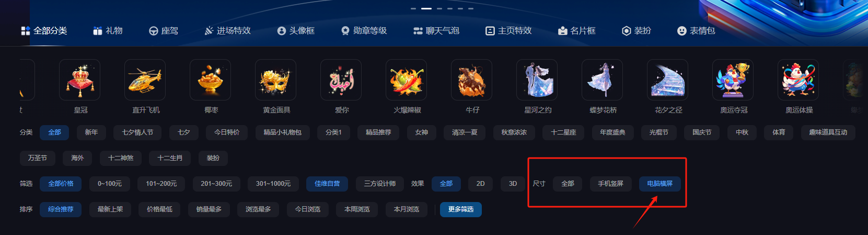Filter size by 手机竖屏
The width and height of the screenshot is (868, 235).
(610, 184)
